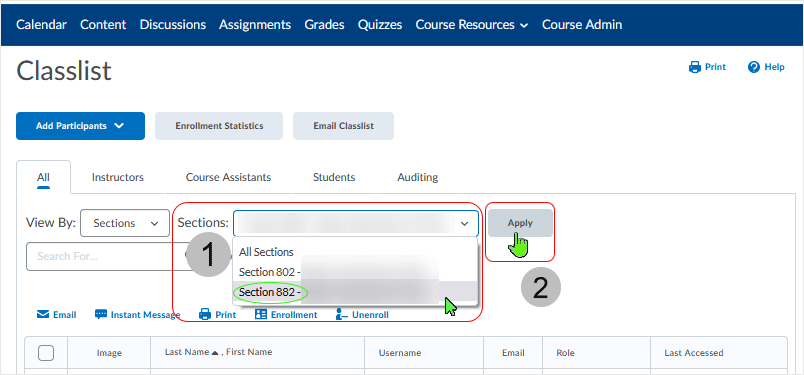Click the Instant Message link
This screenshot has width=804, height=375.
[x=146, y=315]
